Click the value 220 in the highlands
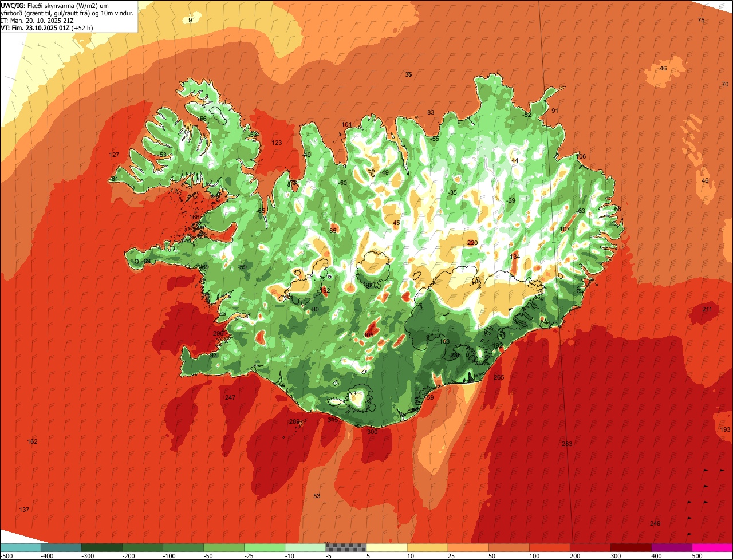This screenshot has width=733, height=560. [472, 243]
